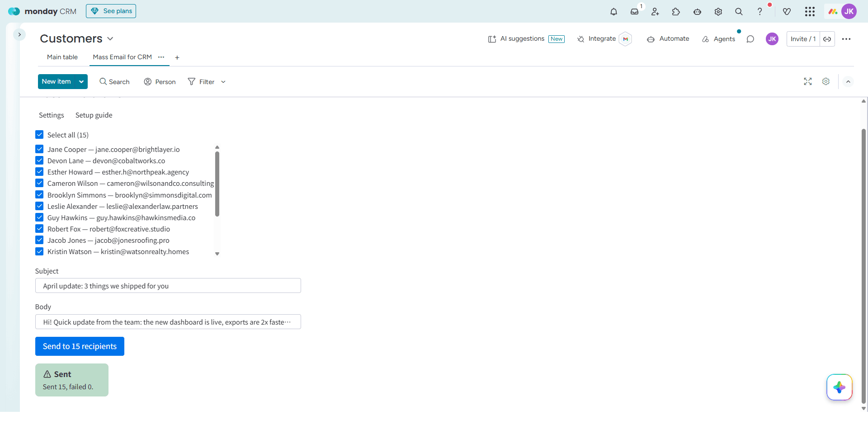
Task: Filter by Person
Action: (x=160, y=82)
